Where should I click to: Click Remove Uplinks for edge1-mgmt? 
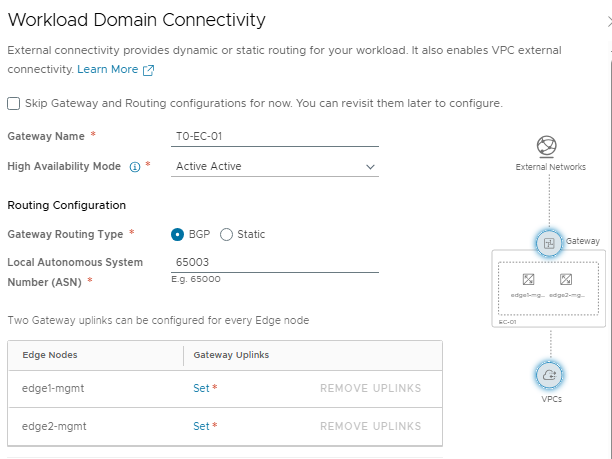371,388
